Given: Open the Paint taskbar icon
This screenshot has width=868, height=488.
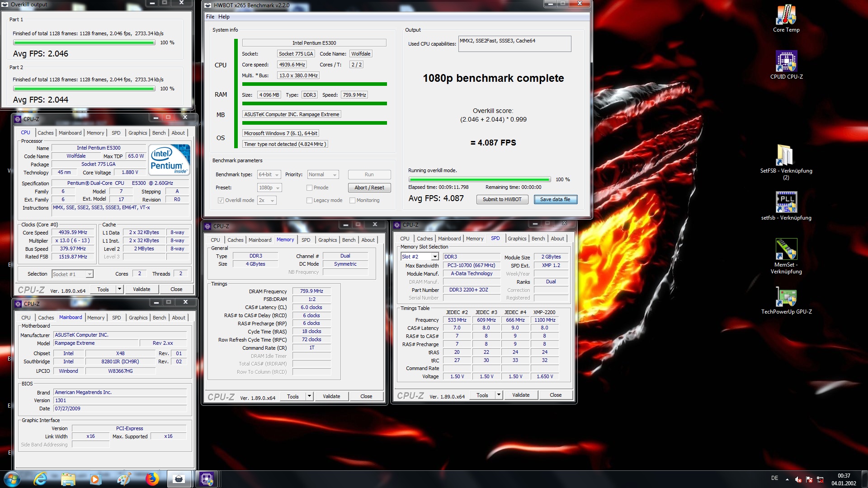Looking at the screenshot, I should click(123, 479).
